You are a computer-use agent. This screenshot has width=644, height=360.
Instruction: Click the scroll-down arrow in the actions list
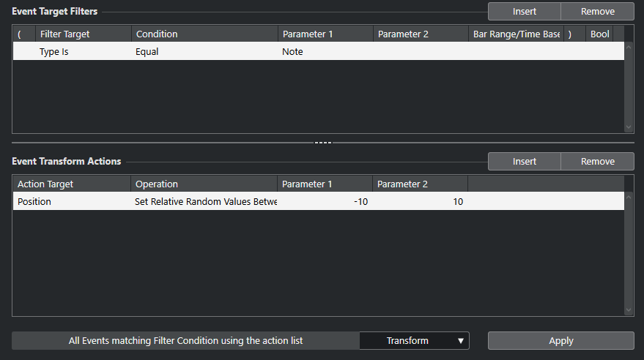coord(629,310)
